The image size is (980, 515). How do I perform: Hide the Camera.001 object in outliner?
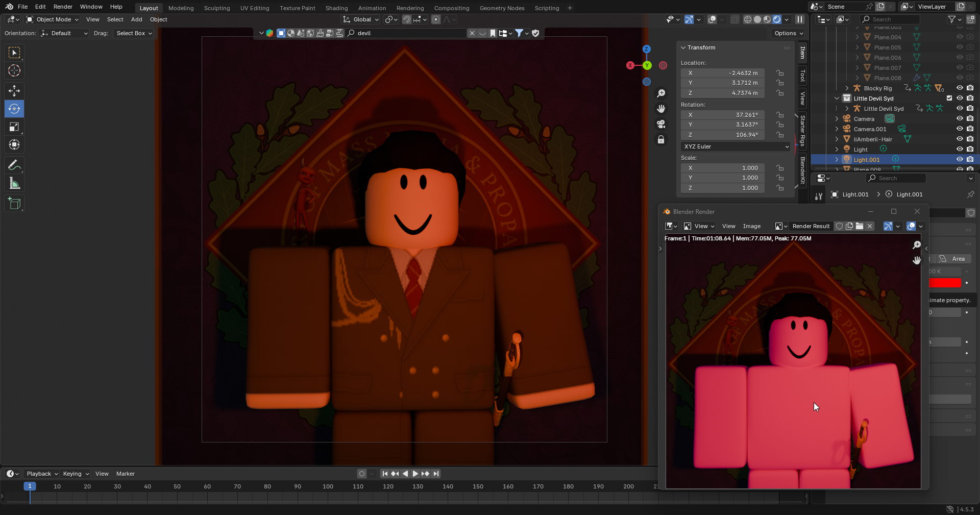click(960, 129)
